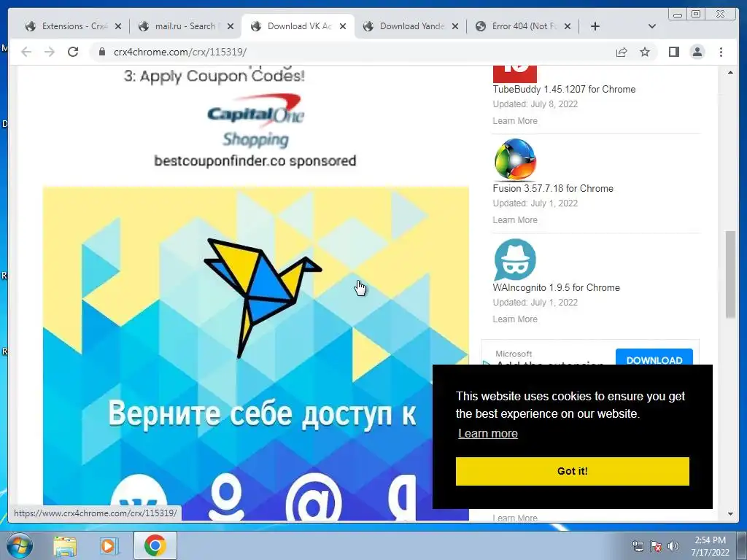Click the WAIncognito spy icon

515,260
